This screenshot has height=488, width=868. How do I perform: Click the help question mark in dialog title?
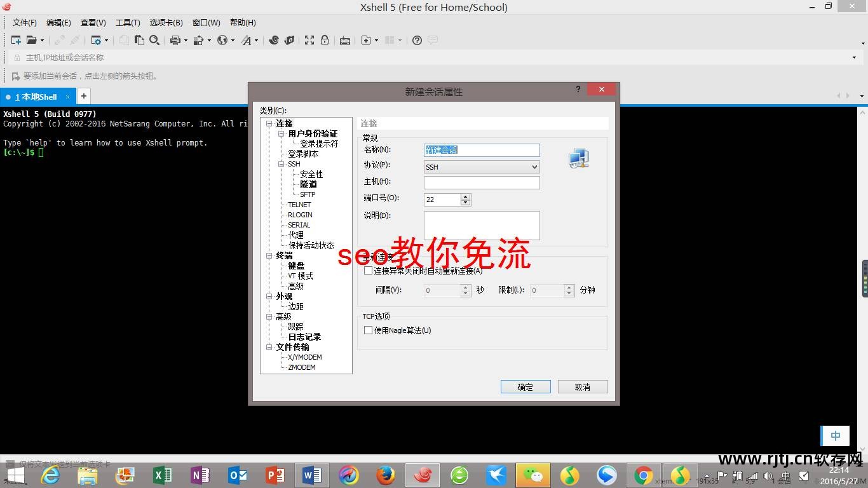pyautogui.click(x=578, y=89)
